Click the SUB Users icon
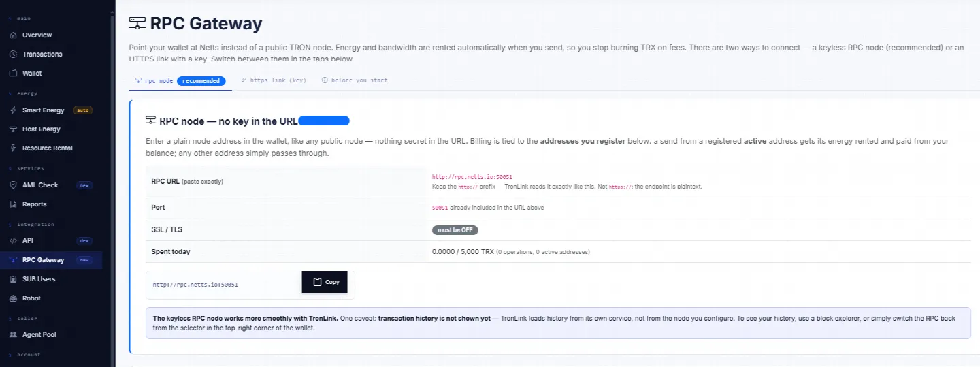980x367 pixels. pyautogui.click(x=14, y=279)
